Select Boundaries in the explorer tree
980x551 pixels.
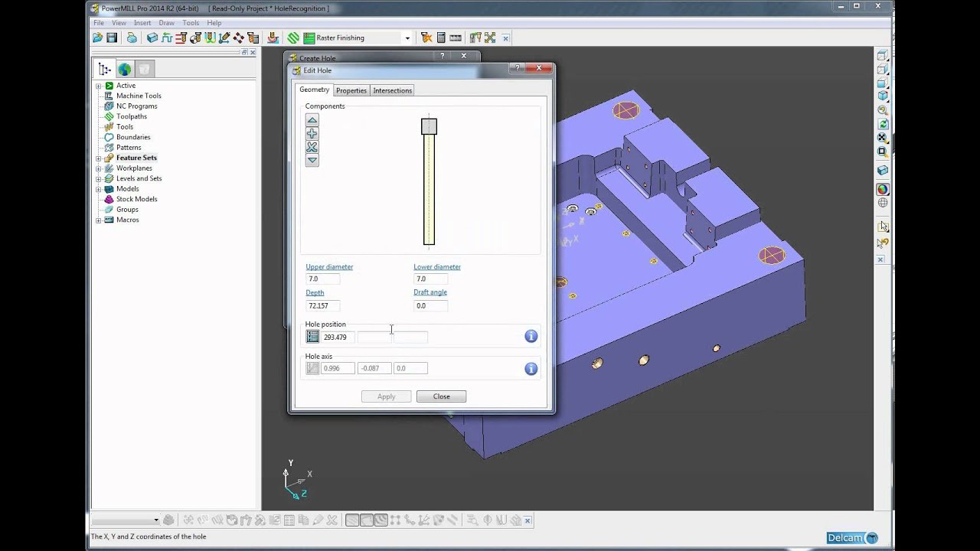point(133,137)
